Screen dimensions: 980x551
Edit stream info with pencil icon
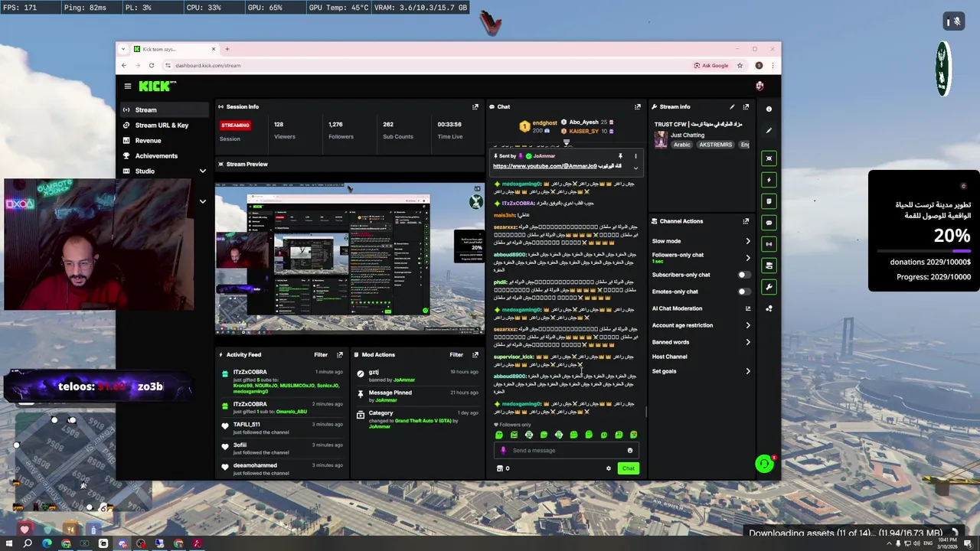[x=732, y=106]
